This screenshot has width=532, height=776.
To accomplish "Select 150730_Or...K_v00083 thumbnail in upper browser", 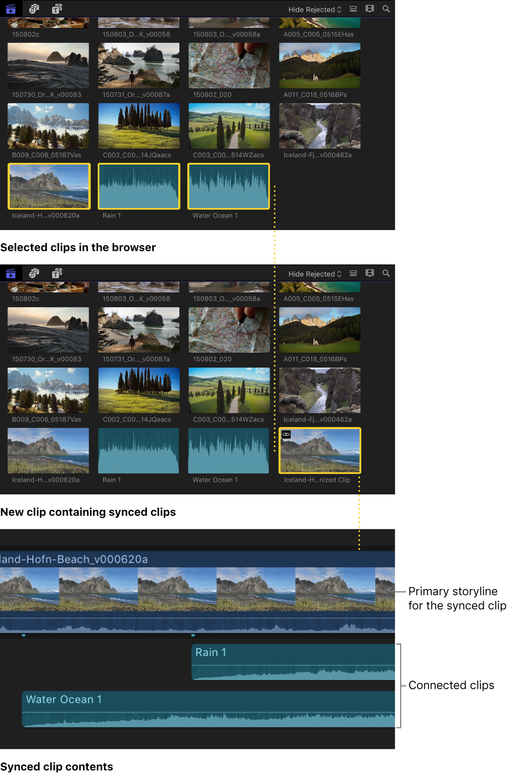I will pyautogui.click(x=48, y=66).
